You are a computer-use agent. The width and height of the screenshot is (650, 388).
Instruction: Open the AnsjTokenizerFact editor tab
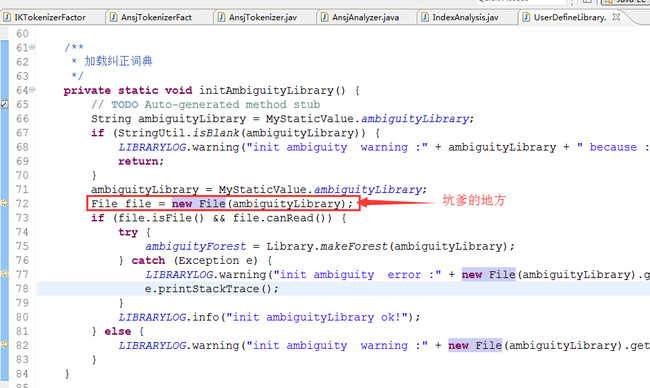156,17
